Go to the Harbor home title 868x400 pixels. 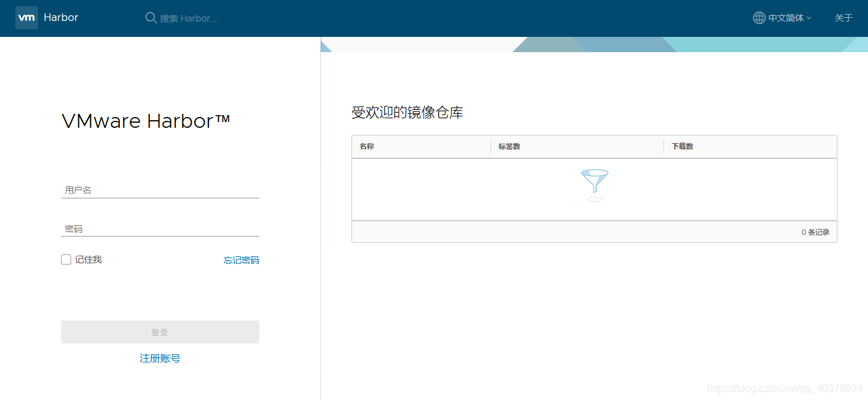coord(61,18)
